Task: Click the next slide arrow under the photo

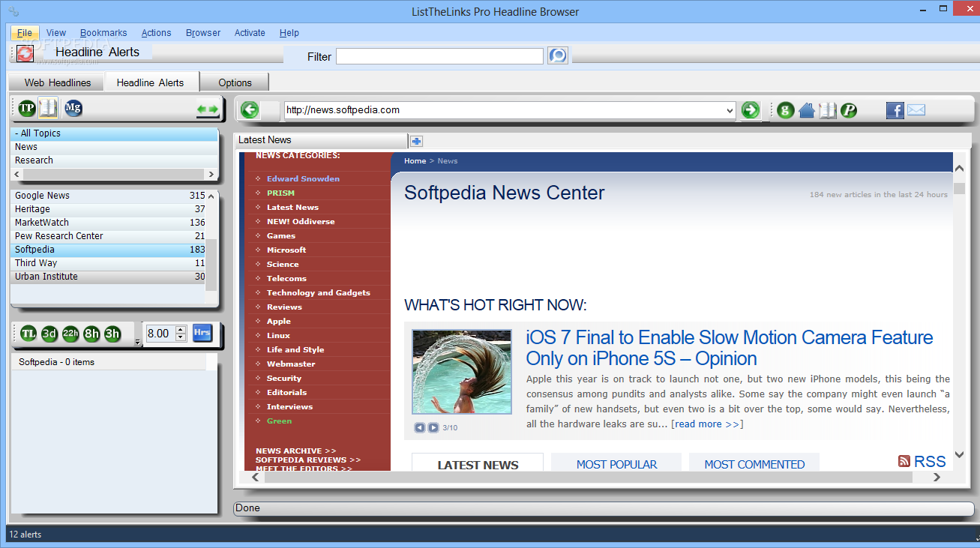Action: [433, 427]
